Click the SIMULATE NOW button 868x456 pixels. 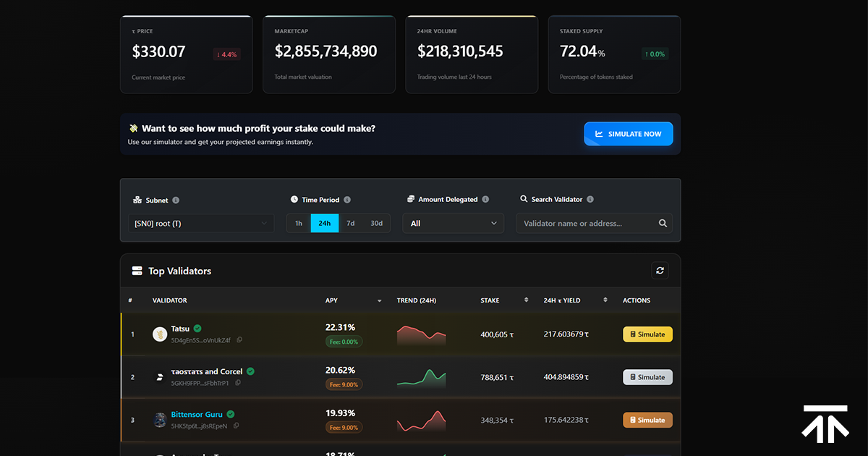click(629, 134)
